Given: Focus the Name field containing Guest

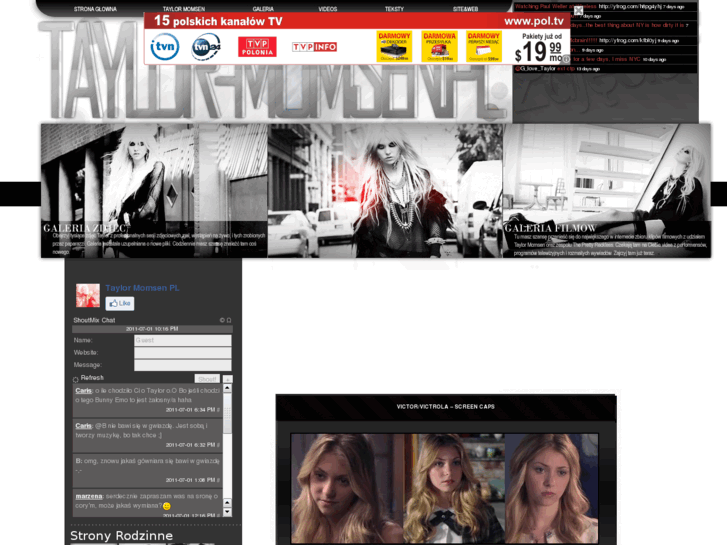Looking at the screenshot, I should point(183,340).
